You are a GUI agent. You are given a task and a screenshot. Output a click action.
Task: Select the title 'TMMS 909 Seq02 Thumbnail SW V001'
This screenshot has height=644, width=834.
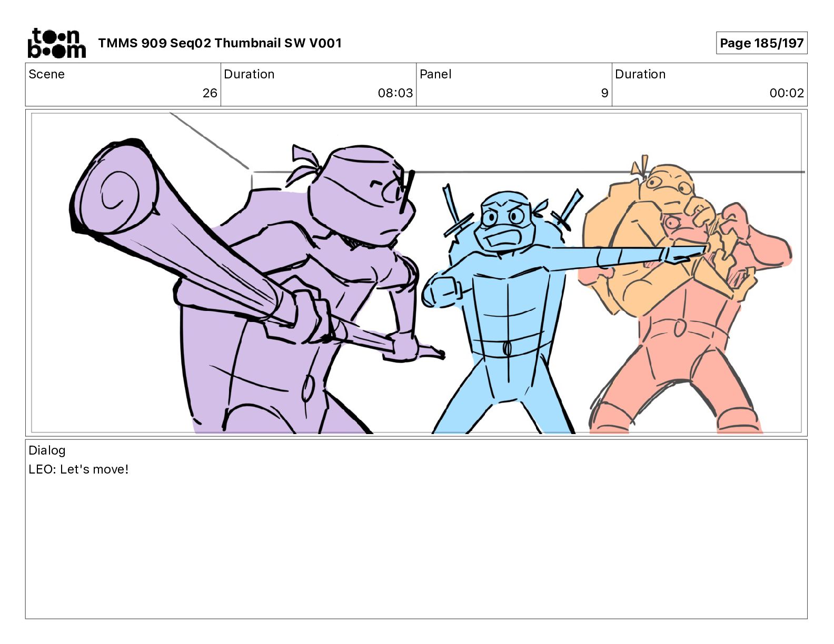tap(220, 43)
